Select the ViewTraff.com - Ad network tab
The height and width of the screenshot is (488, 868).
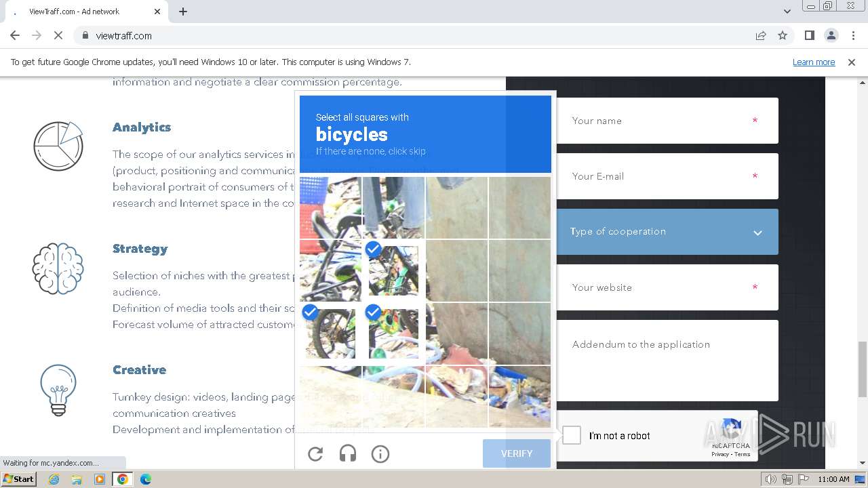pos(85,12)
